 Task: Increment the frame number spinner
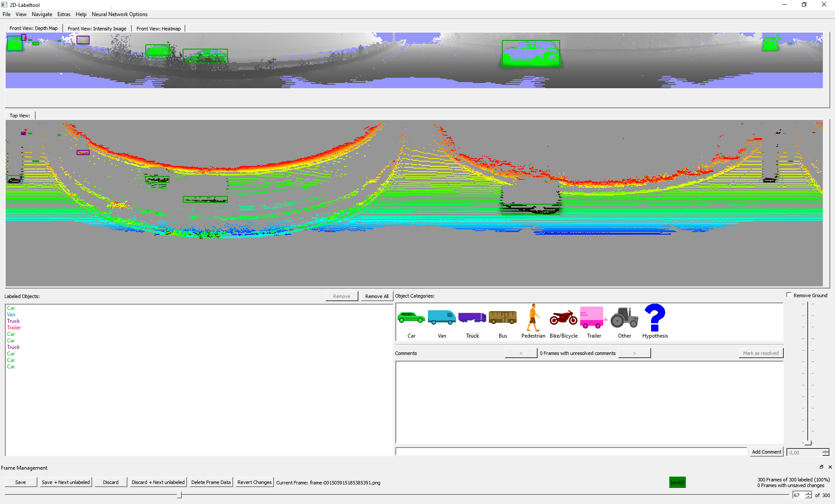808,493
